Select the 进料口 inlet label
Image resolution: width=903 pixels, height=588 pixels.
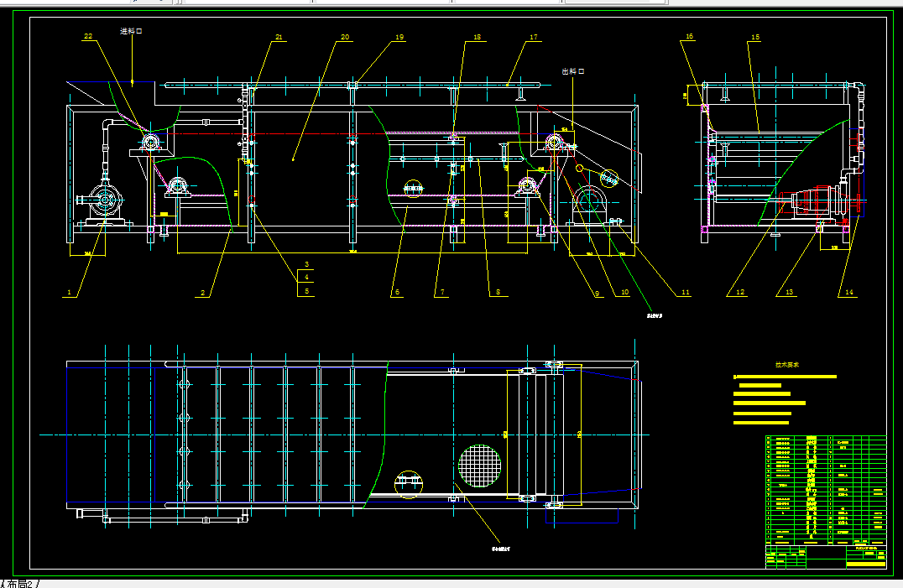(131, 31)
